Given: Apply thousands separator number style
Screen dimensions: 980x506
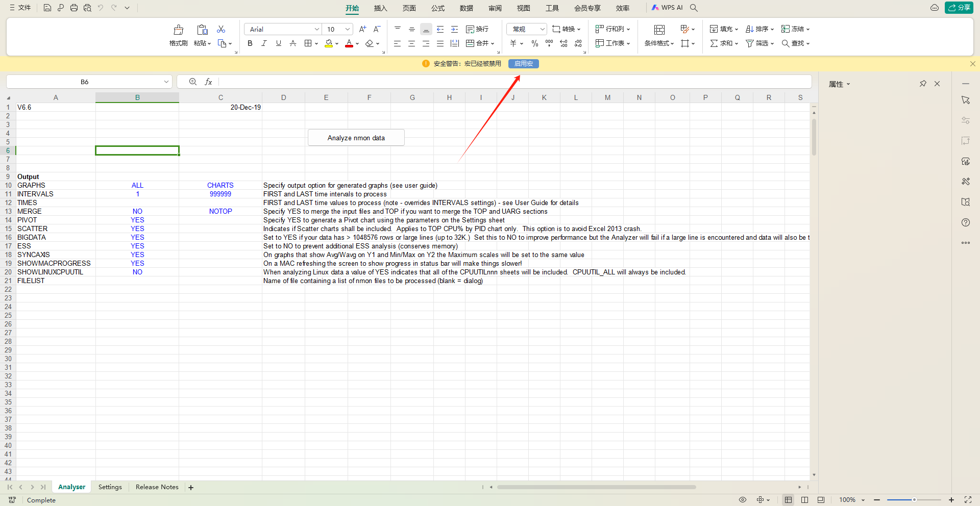Looking at the screenshot, I should [x=549, y=43].
